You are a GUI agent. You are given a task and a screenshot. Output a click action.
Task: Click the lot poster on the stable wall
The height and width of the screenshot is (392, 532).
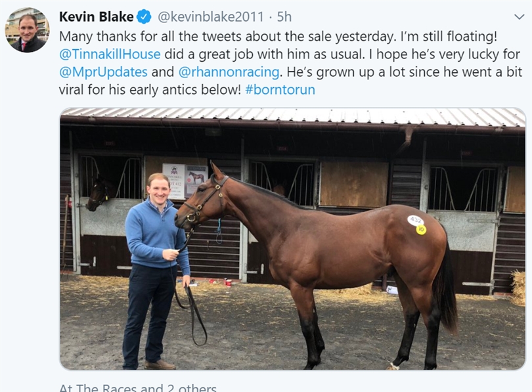[x=185, y=181]
